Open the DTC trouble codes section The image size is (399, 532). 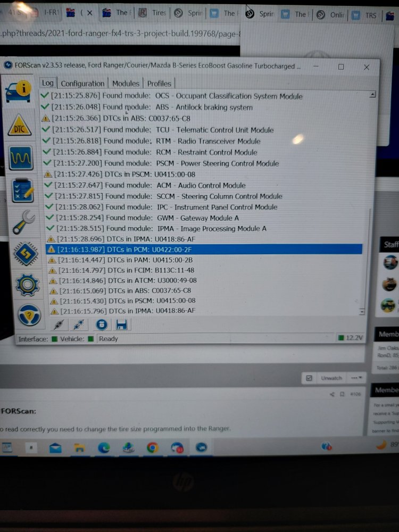[x=20, y=126]
